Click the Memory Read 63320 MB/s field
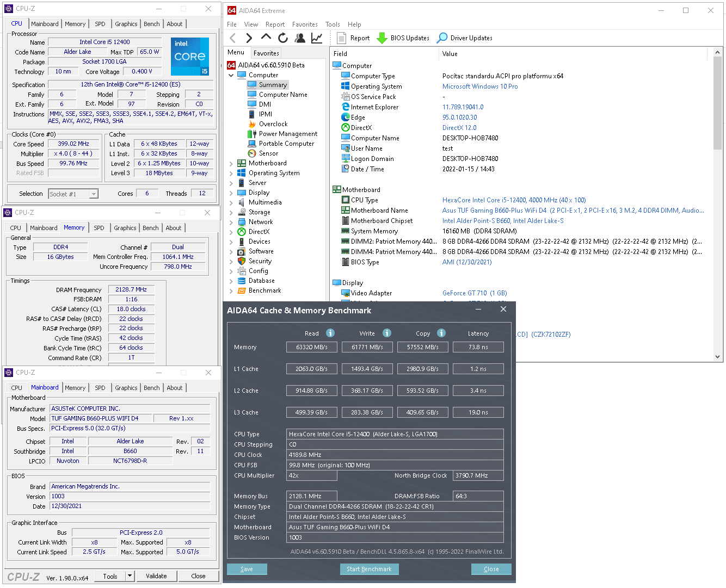 tap(312, 347)
